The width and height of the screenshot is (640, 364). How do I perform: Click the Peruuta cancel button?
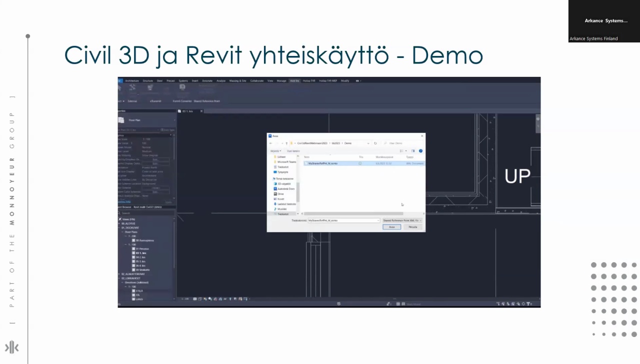point(412,227)
